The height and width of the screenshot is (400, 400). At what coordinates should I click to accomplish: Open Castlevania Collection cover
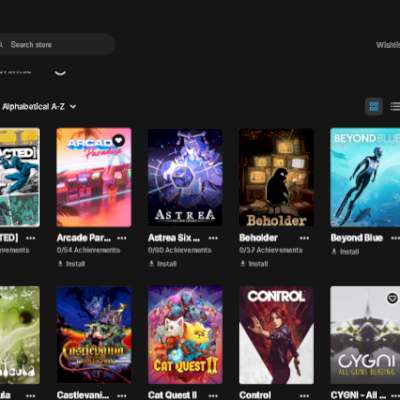click(94, 335)
